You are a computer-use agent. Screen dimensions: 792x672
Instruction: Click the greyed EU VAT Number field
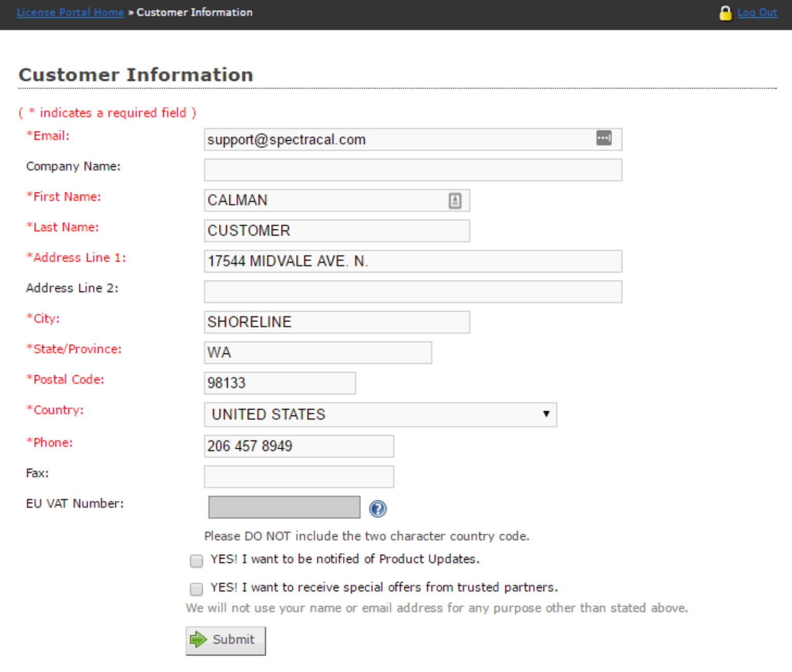pyautogui.click(x=284, y=507)
